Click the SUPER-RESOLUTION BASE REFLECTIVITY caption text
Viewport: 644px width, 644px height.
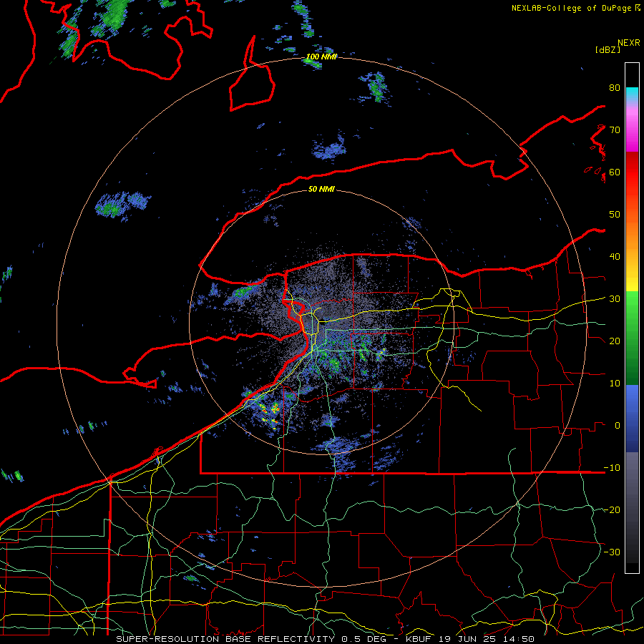coord(225,639)
